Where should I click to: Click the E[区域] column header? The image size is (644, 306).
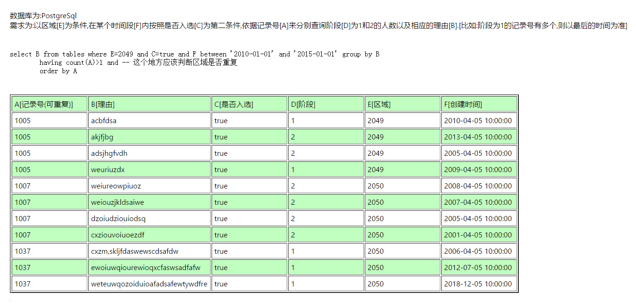403,104
